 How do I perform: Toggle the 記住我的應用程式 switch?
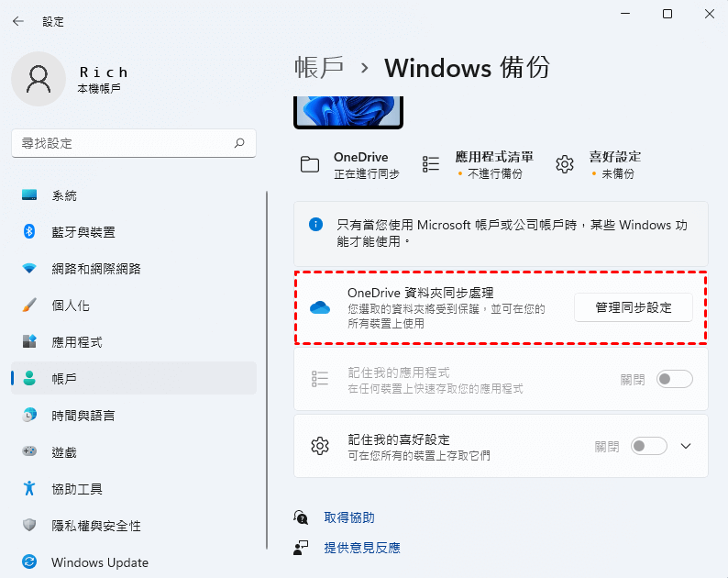coord(674,379)
